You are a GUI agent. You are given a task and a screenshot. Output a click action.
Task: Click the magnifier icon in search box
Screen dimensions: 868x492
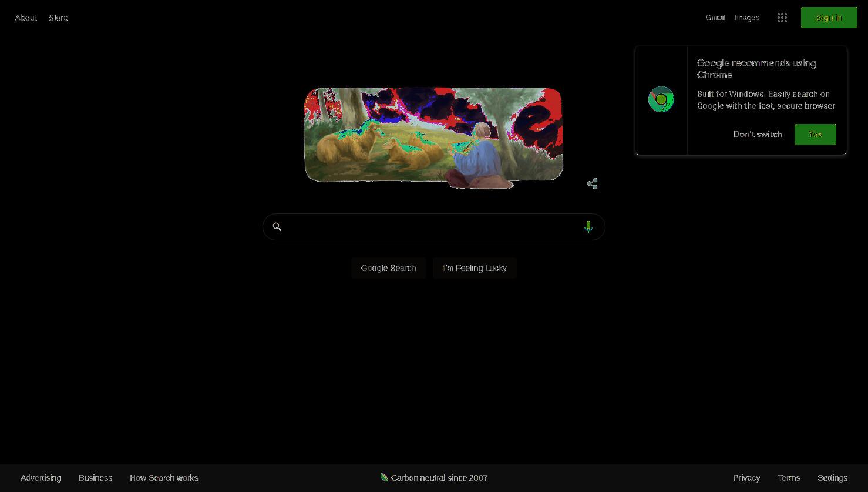(277, 227)
